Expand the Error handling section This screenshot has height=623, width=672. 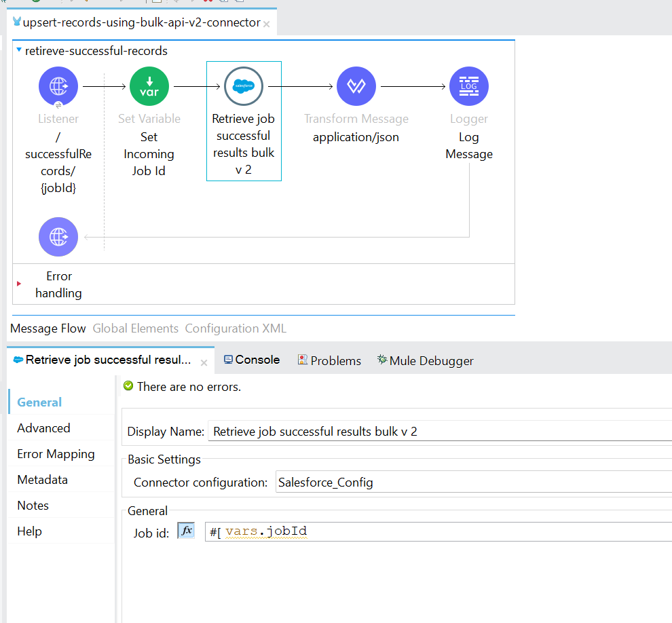19,284
